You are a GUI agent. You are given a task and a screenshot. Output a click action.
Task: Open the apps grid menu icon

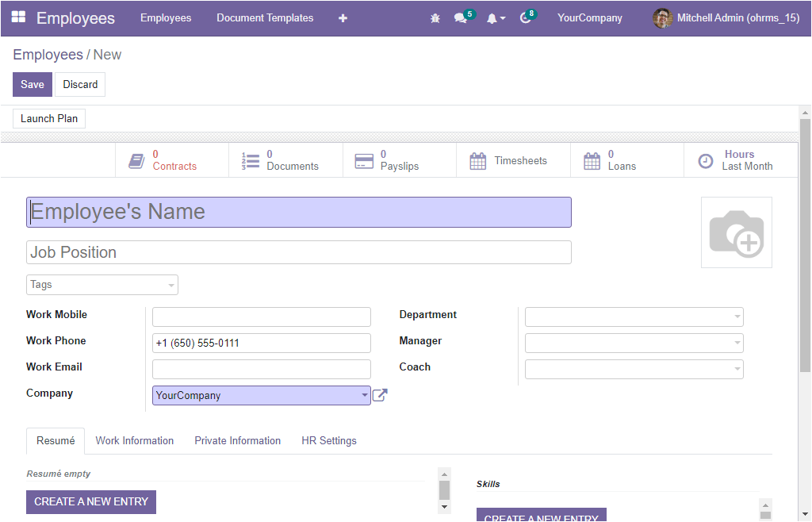pyautogui.click(x=18, y=17)
